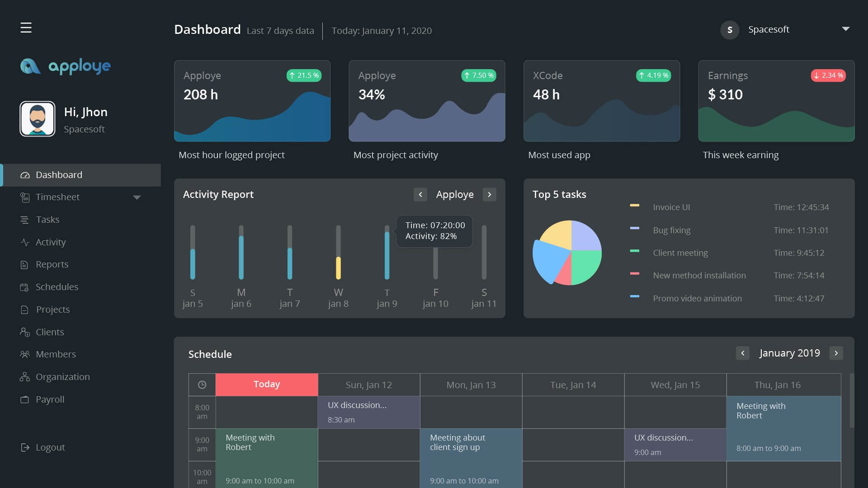Expand the Timesheet submenu arrow
The width and height of the screenshot is (868, 488).
click(137, 197)
